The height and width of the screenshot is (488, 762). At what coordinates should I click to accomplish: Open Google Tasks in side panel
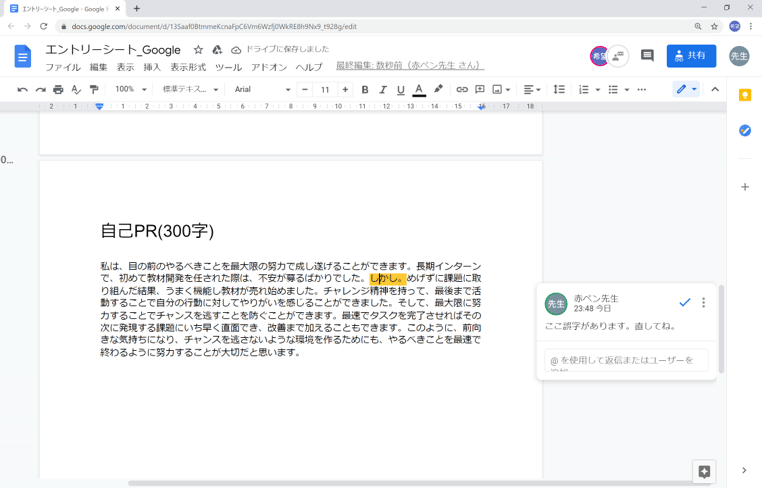745,130
